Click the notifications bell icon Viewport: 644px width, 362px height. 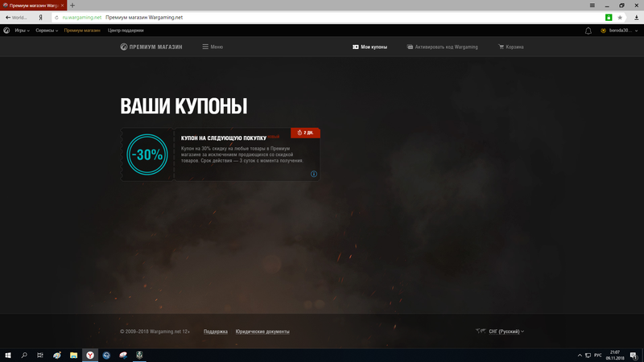pyautogui.click(x=588, y=31)
